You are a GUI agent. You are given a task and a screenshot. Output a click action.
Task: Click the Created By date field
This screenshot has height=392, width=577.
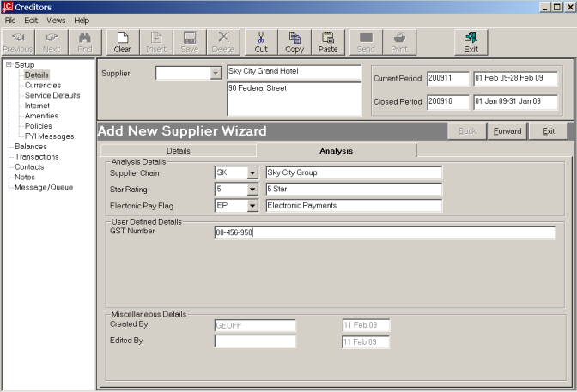click(x=366, y=325)
